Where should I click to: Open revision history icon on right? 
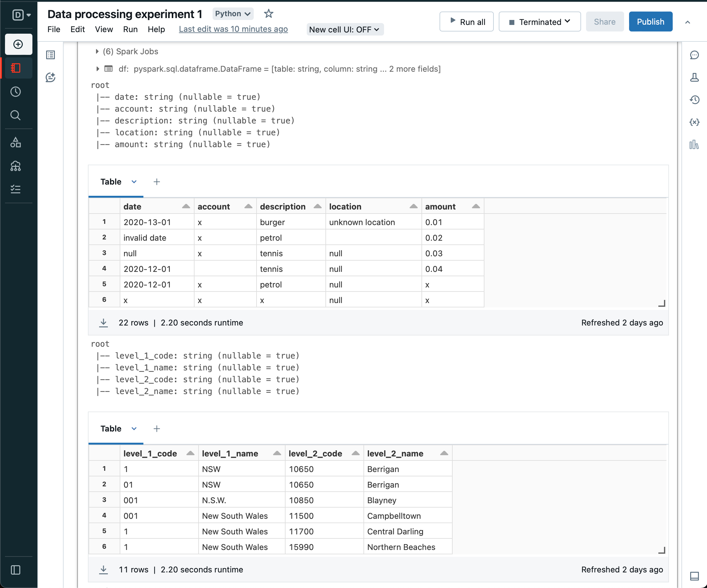(694, 100)
